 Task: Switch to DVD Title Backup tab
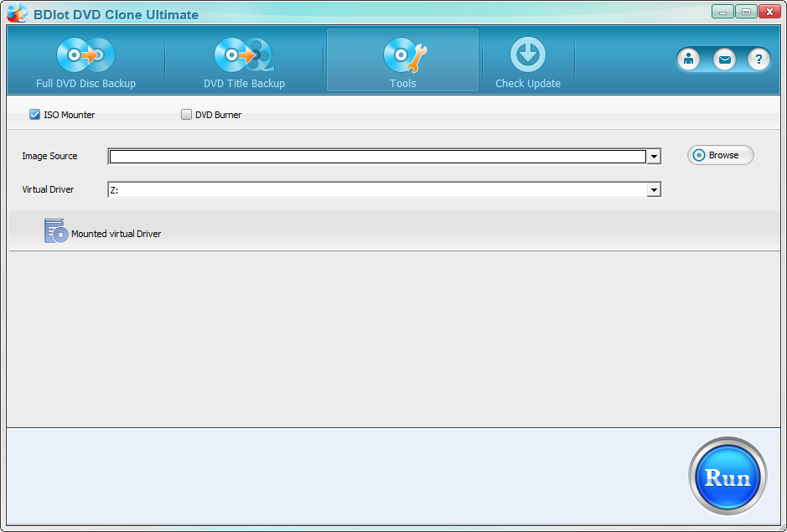point(244,62)
